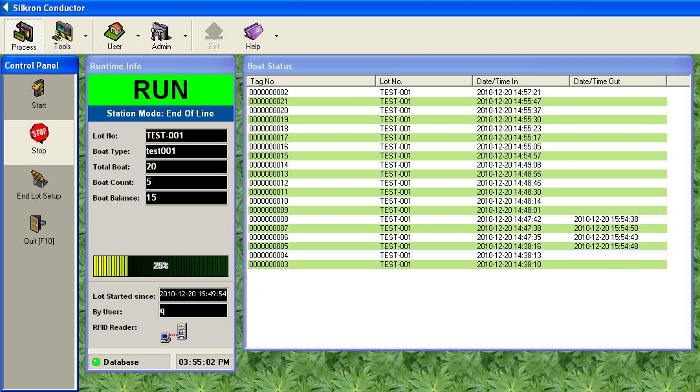The image size is (700, 392).
Task: Select row with tag 0000000015
Action: point(457,156)
